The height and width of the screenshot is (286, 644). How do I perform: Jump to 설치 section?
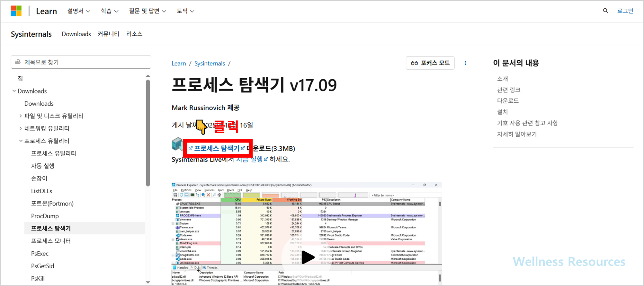pyautogui.click(x=502, y=112)
